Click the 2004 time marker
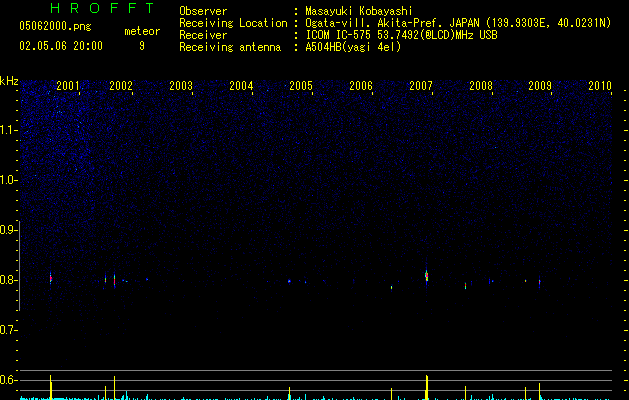 (241, 86)
